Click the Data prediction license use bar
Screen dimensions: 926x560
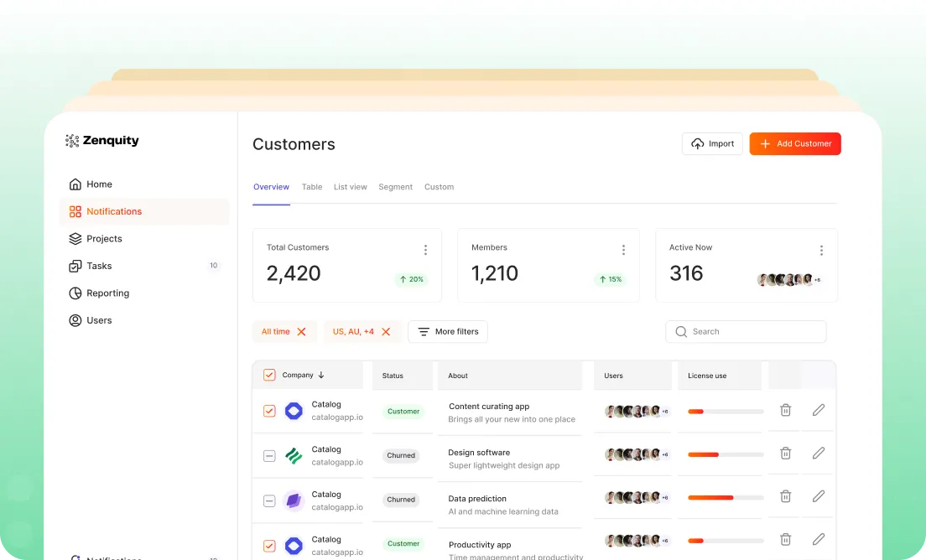tap(726, 497)
